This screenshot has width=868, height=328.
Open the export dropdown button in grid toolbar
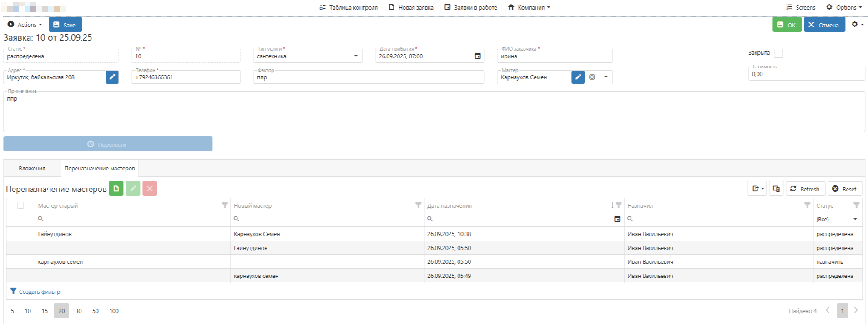tap(757, 189)
